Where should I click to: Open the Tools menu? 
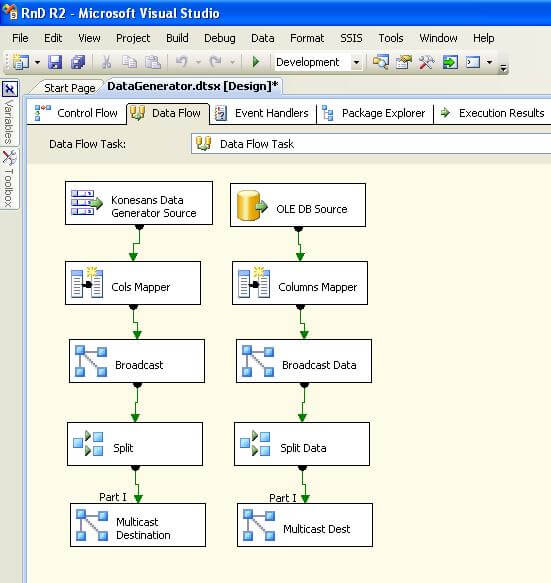coord(390,38)
